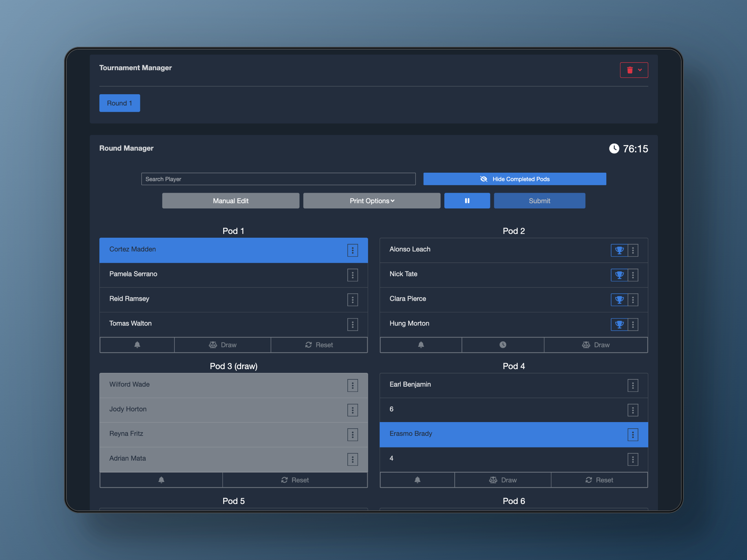
Task: Toggle Hide Completed Pods
Action: (x=515, y=179)
